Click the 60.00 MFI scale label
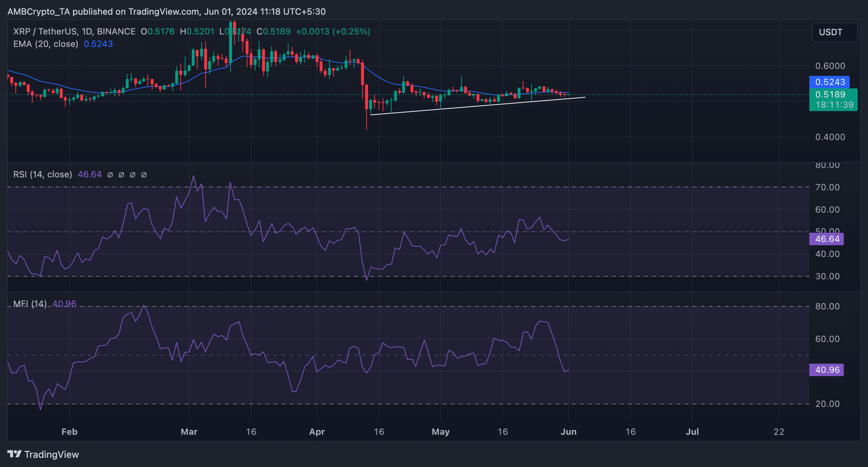The width and height of the screenshot is (868, 467). click(x=827, y=339)
